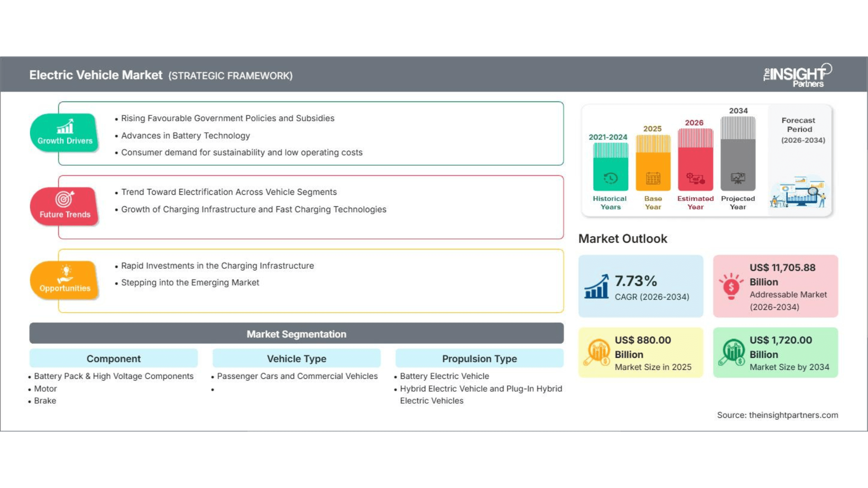The image size is (868, 488).
Task: Click the Future Trends target icon
Action: tap(64, 199)
